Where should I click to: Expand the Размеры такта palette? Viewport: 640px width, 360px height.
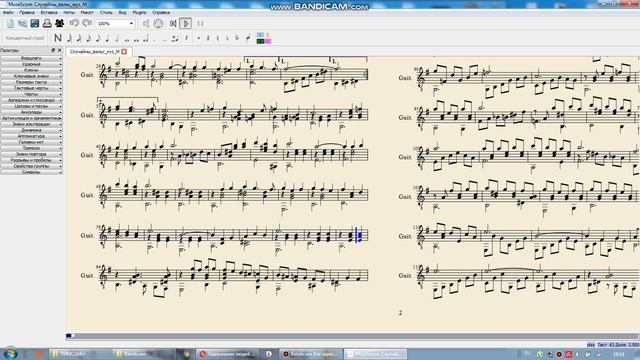click(x=31, y=82)
